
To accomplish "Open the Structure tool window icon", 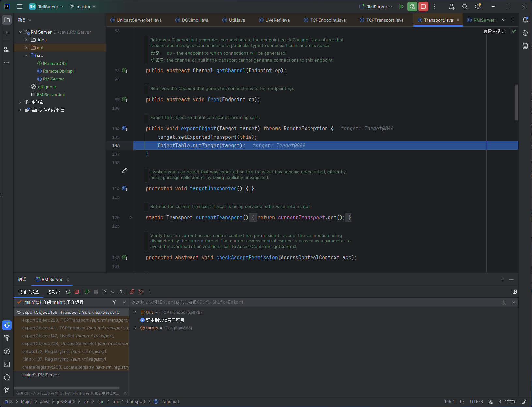I will click(x=7, y=50).
